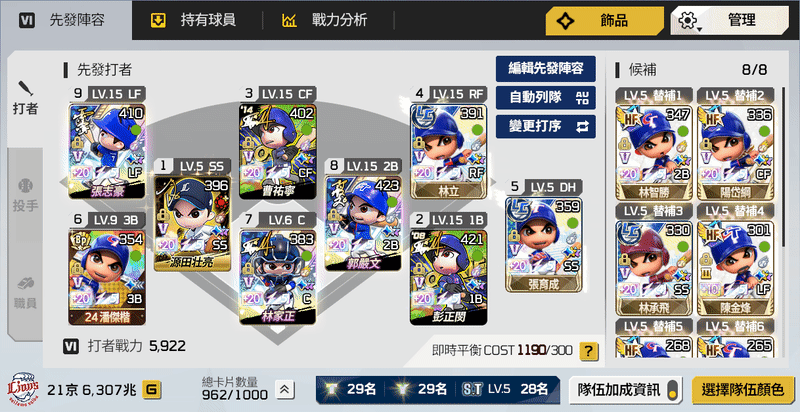This screenshot has height=412, width=800.
Task: Click the bench list scrollbar
Action: coord(784,166)
